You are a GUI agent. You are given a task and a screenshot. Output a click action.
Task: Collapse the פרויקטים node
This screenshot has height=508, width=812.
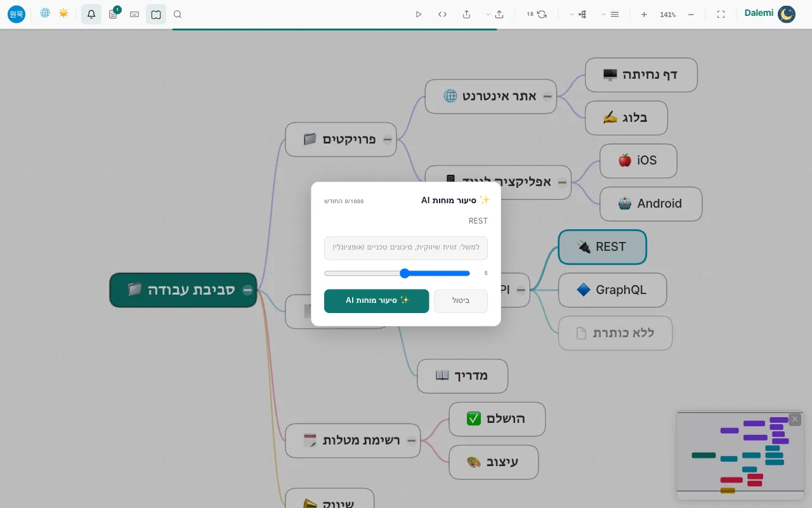[387, 140]
